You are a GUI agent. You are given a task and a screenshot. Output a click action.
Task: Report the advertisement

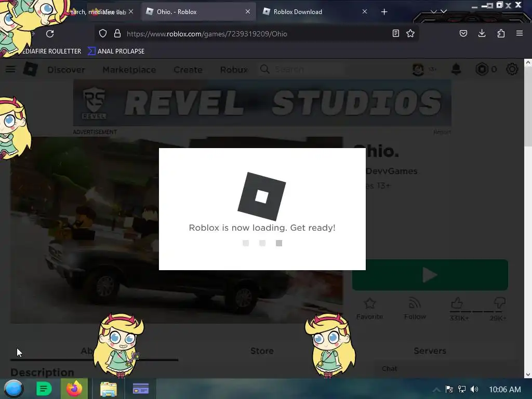442,132
